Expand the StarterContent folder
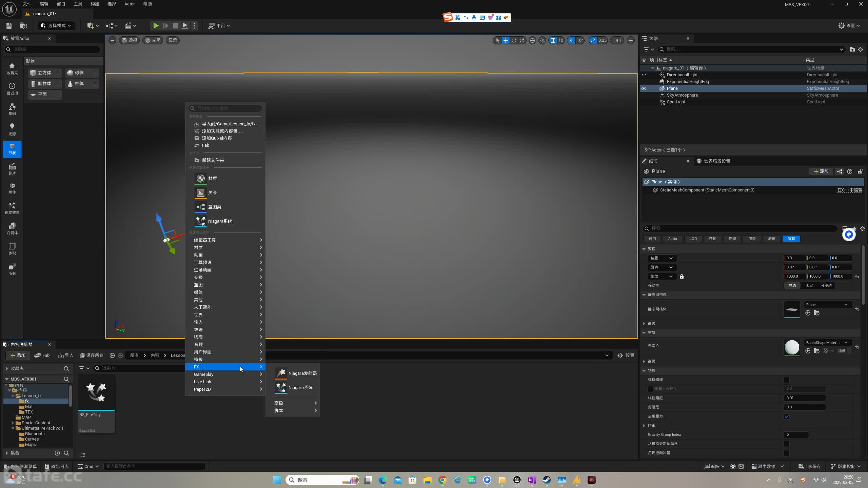This screenshot has width=868, height=488. click(13, 423)
